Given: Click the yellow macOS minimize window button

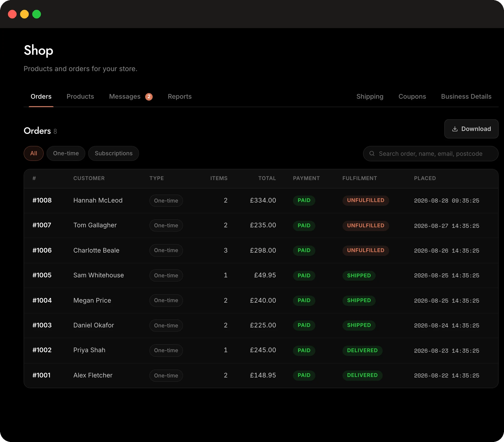Looking at the screenshot, I should tap(24, 14).
